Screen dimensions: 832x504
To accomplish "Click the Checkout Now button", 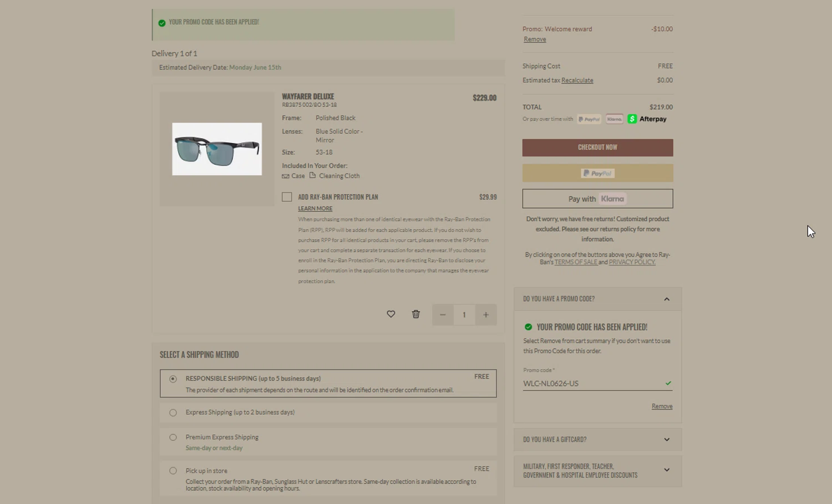I will pyautogui.click(x=597, y=147).
